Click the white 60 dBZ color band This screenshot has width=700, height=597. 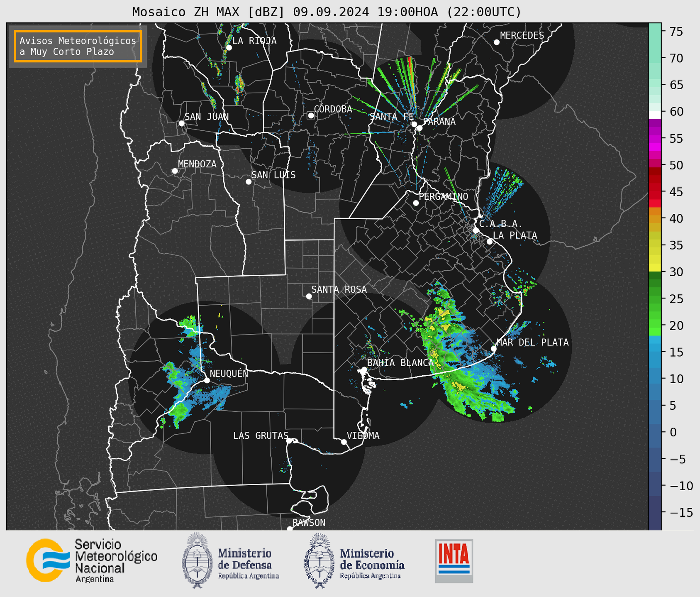[655, 115]
